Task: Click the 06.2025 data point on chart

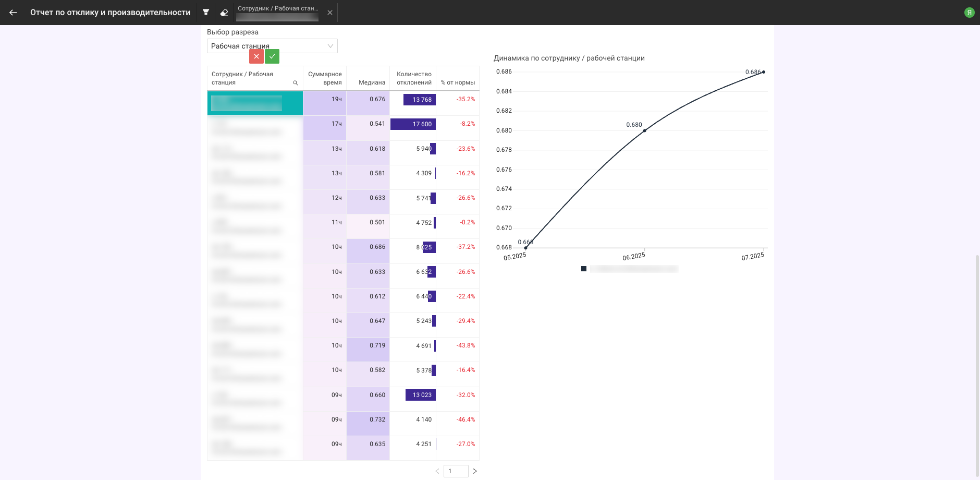Action: click(645, 130)
